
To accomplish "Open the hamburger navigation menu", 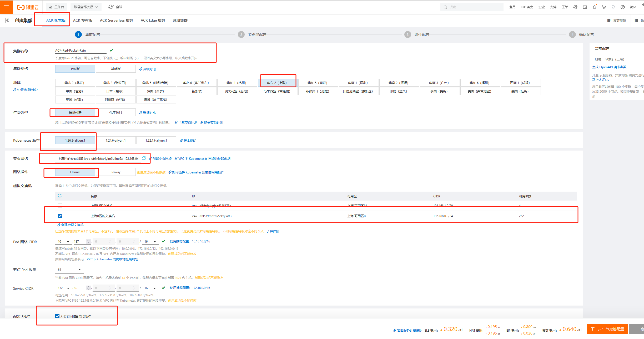I will click(x=7, y=7).
